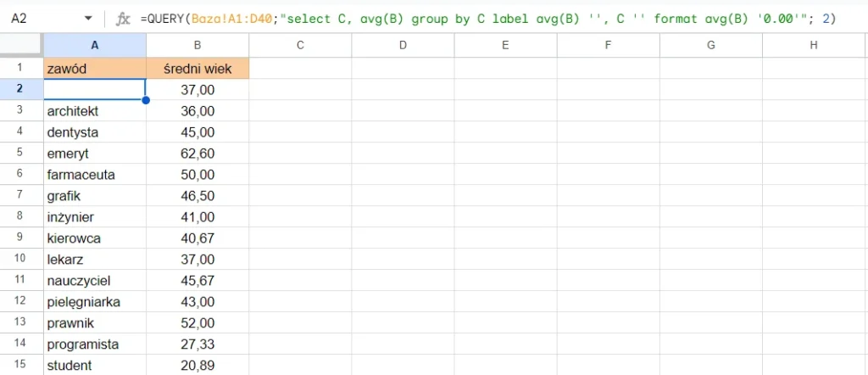Select row 8 header
Viewport: 868px width, 375px height.
pos(21,217)
